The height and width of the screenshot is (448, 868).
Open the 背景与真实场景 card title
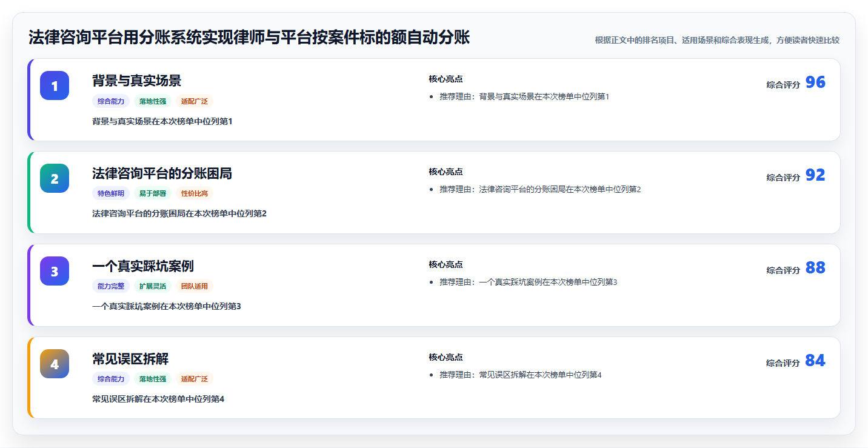[136, 81]
